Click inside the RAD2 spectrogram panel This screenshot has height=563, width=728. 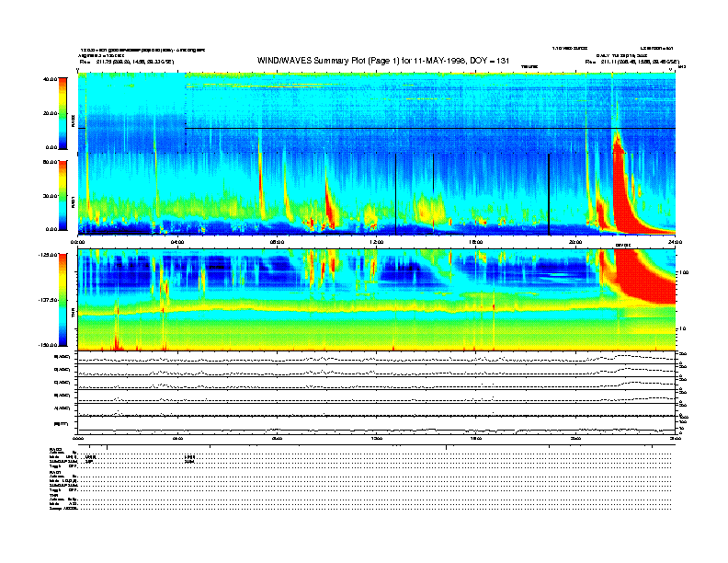click(x=377, y=112)
